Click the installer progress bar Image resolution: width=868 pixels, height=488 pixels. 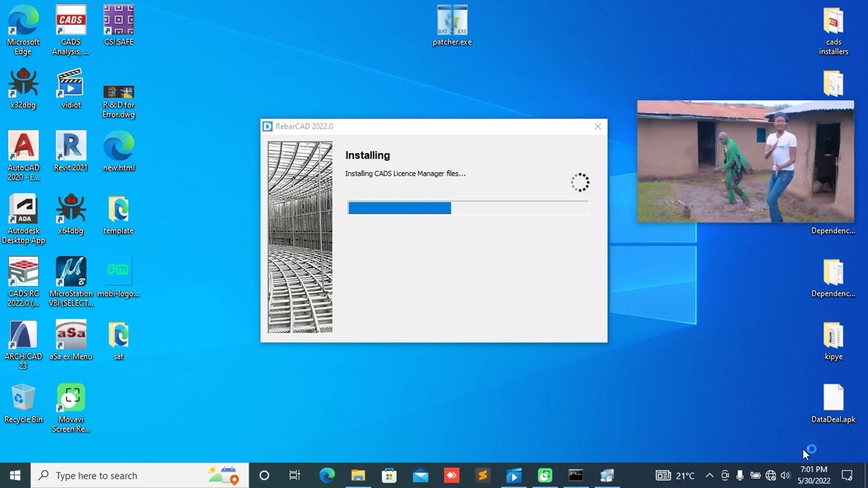click(468, 208)
